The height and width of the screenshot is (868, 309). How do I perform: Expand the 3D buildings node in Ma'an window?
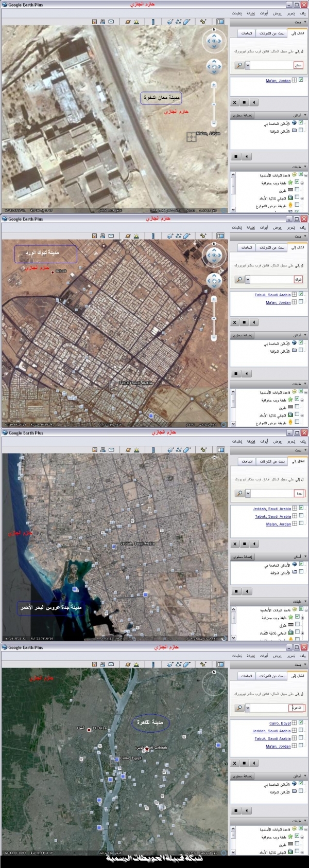[302, 198]
